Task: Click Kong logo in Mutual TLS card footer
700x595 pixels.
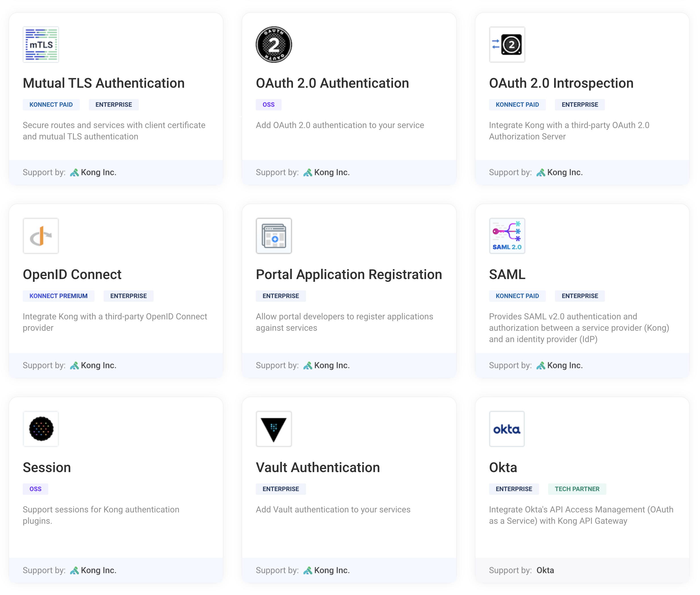Action: click(x=74, y=172)
